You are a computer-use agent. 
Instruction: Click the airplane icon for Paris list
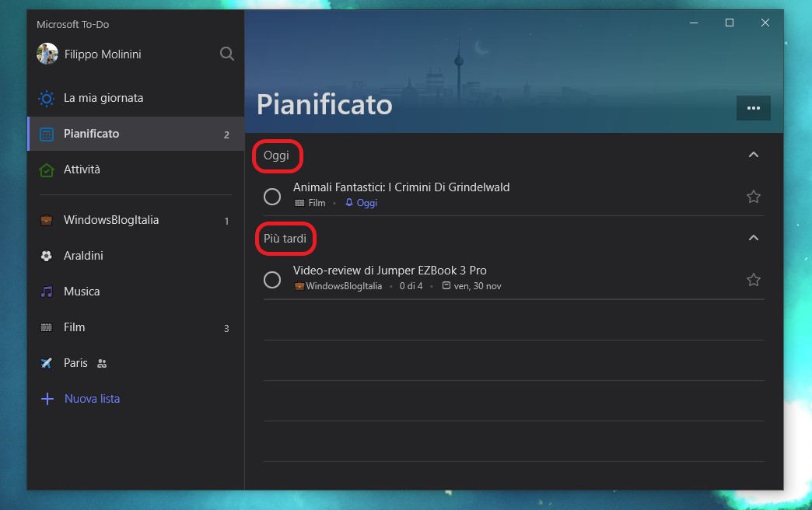tap(47, 363)
